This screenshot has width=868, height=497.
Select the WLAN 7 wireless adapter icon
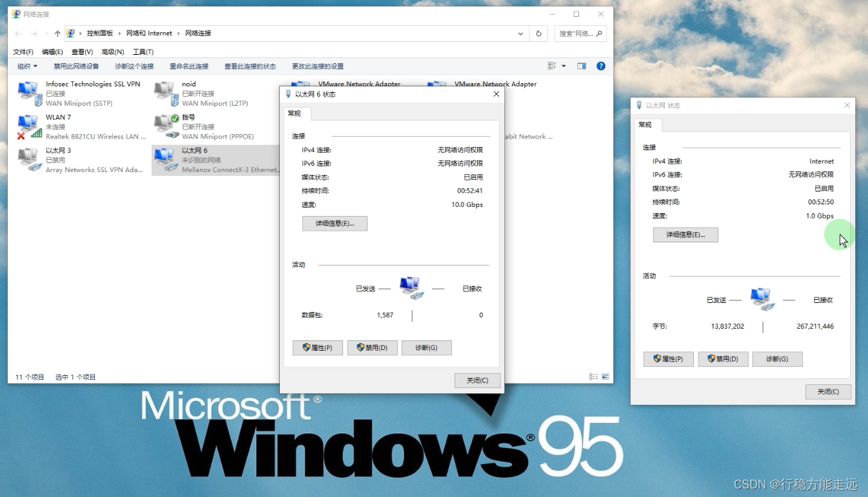tap(30, 127)
